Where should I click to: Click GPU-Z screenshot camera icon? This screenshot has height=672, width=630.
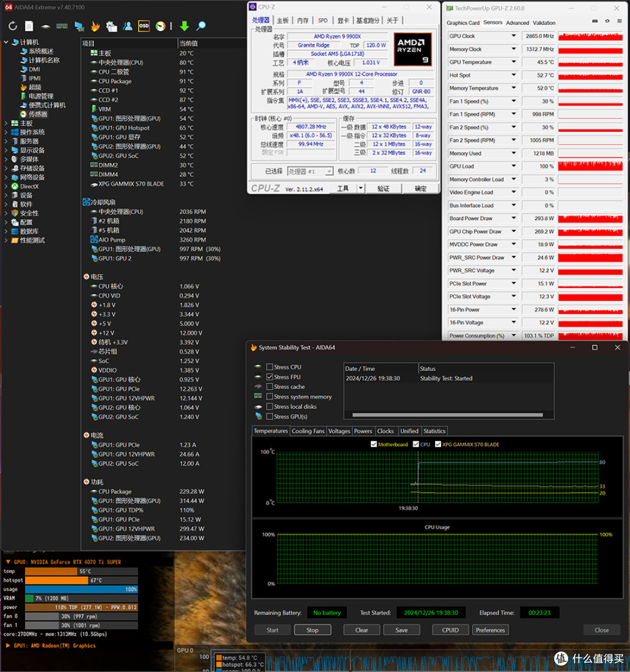(595, 21)
